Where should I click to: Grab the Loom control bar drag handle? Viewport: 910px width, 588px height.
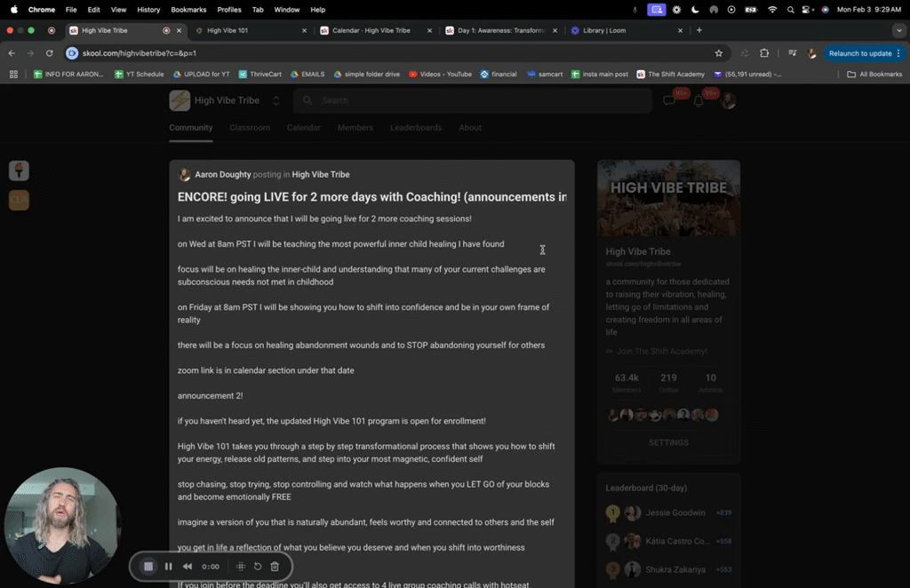(241, 567)
